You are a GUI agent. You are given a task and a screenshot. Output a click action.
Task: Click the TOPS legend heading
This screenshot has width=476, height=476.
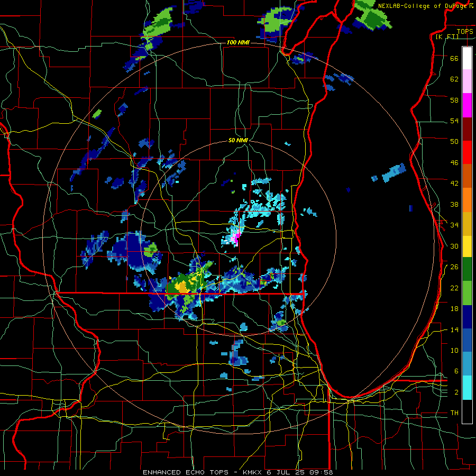[465, 31]
